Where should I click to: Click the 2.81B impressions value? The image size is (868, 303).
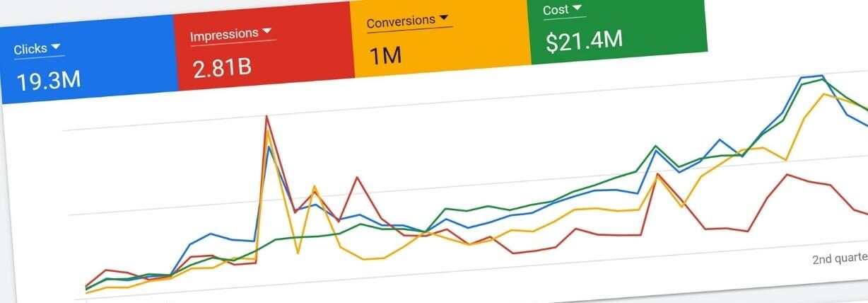click(x=222, y=67)
